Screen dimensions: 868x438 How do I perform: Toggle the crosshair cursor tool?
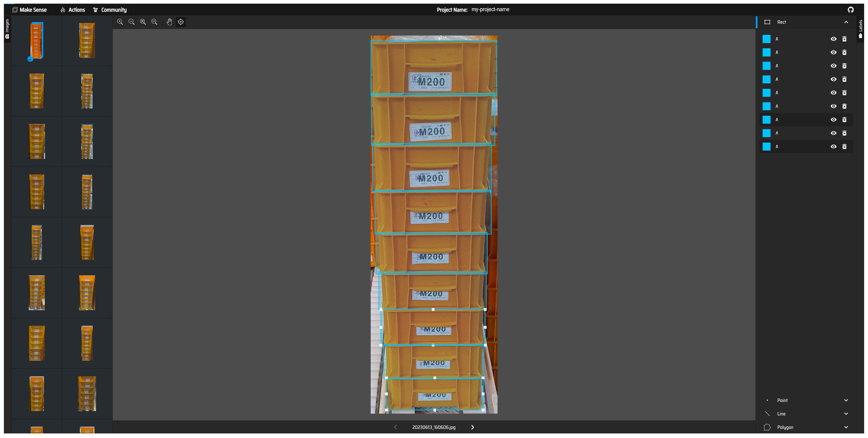tap(181, 22)
